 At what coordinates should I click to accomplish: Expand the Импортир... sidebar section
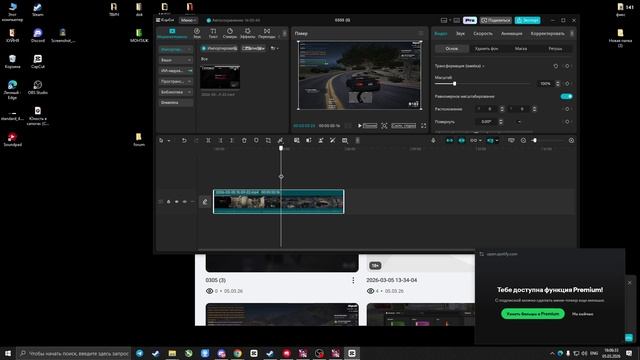coord(176,49)
